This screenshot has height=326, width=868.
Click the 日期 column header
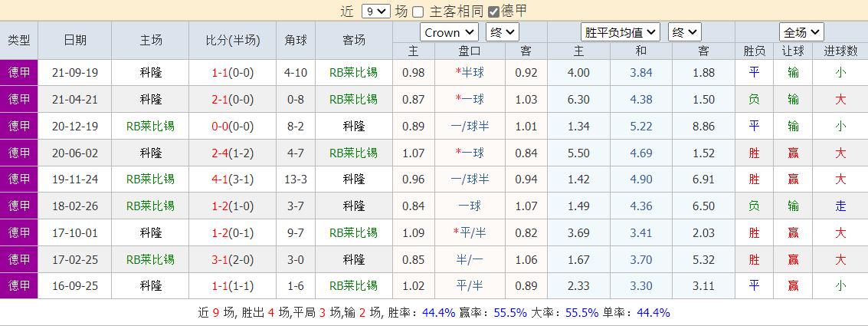pyautogui.click(x=75, y=40)
